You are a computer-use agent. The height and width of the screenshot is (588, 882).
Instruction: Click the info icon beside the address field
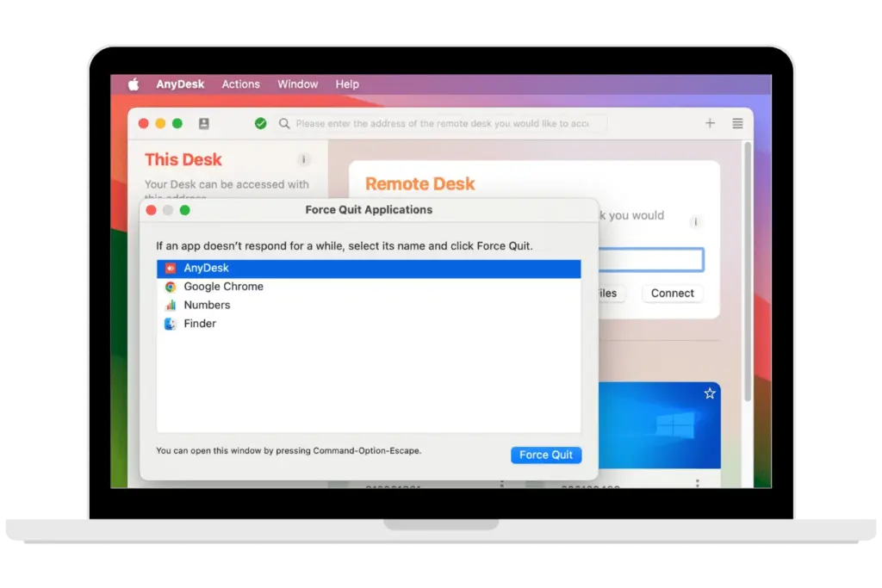tap(695, 222)
